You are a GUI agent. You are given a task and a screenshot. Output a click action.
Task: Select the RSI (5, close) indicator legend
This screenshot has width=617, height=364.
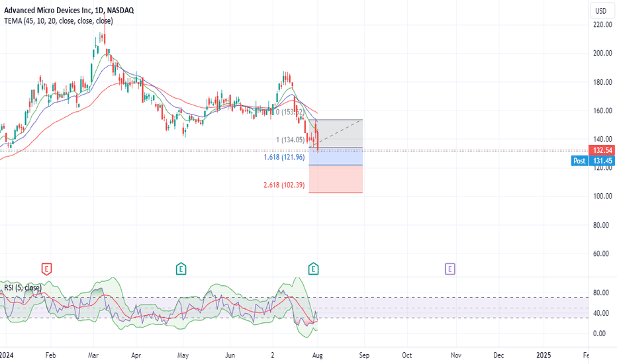tap(23, 288)
